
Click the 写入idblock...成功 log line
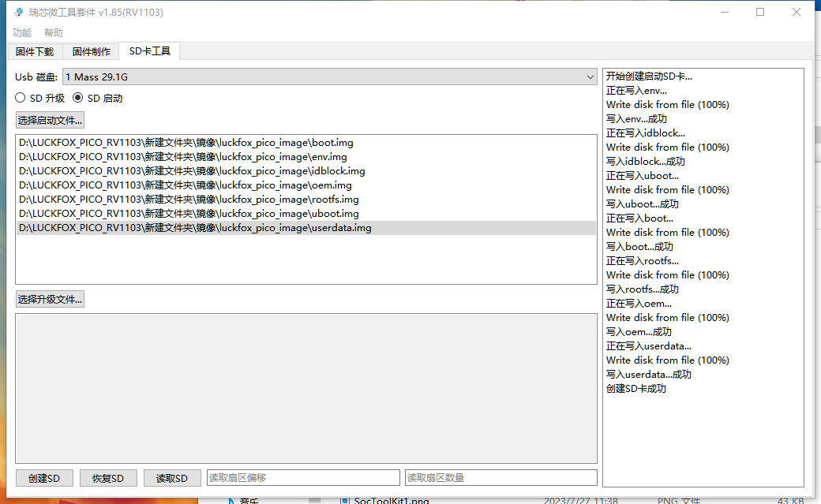pos(645,161)
